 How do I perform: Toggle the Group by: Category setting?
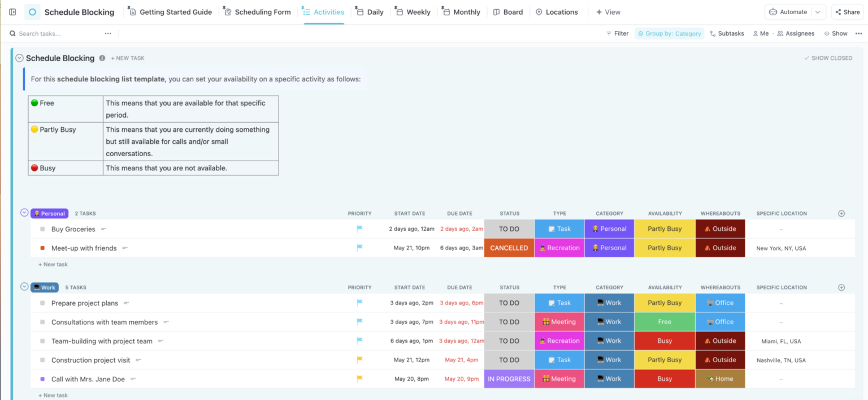[670, 33]
